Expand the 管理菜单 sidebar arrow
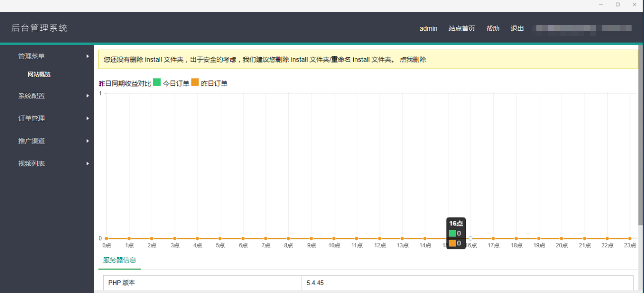 (88, 56)
